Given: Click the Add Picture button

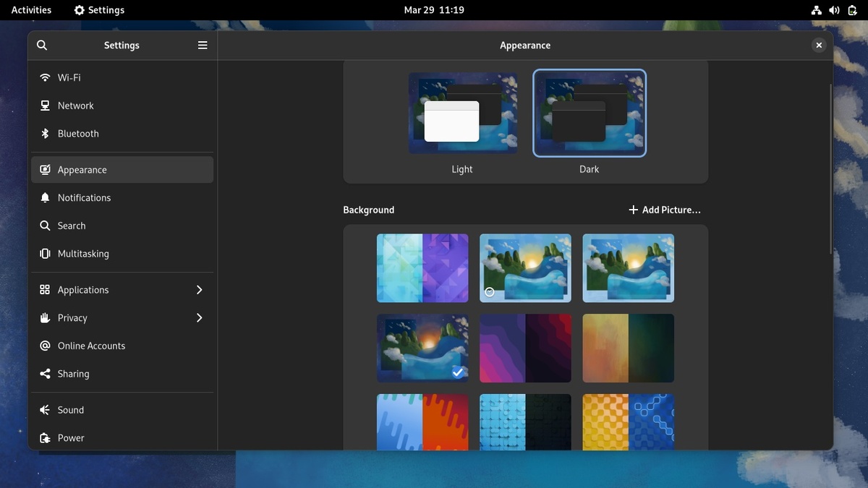Looking at the screenshot, I should click(x=663, y=210).
